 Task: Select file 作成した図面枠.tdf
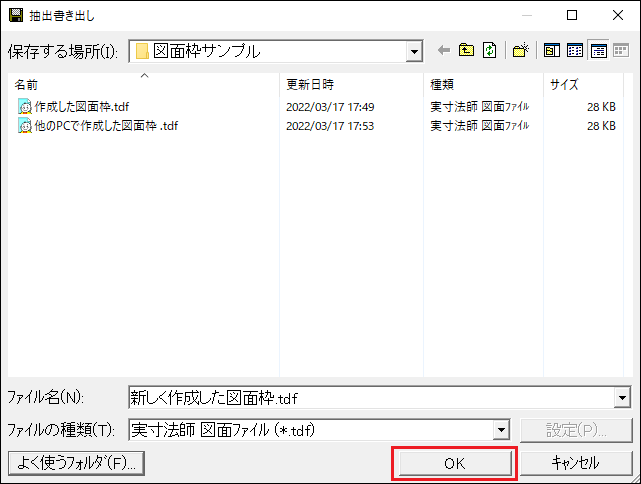81,107
